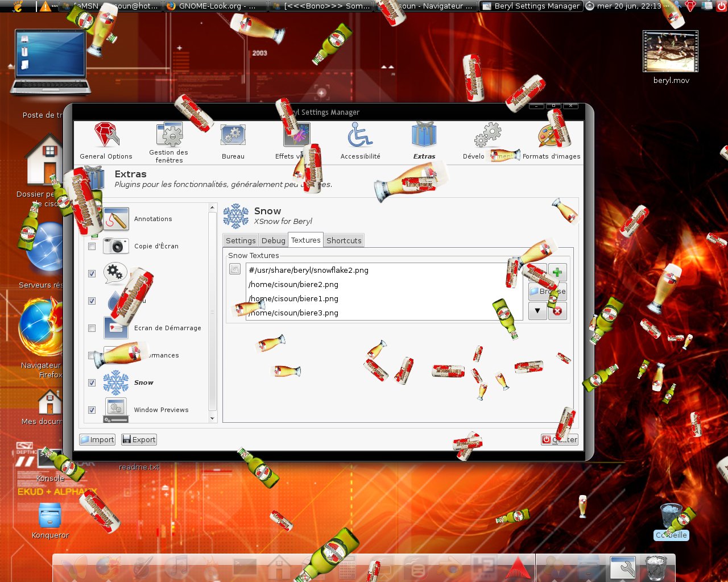Viewport: 728px width, 582px height.
Task: Enable the Ecran de Démarrage checkbox
Action: point(92,329)
